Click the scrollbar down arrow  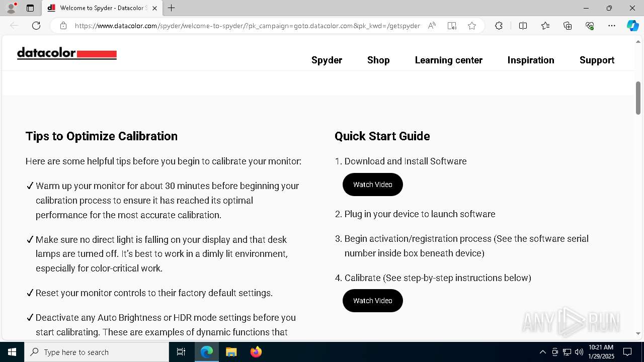pos(638,333)
